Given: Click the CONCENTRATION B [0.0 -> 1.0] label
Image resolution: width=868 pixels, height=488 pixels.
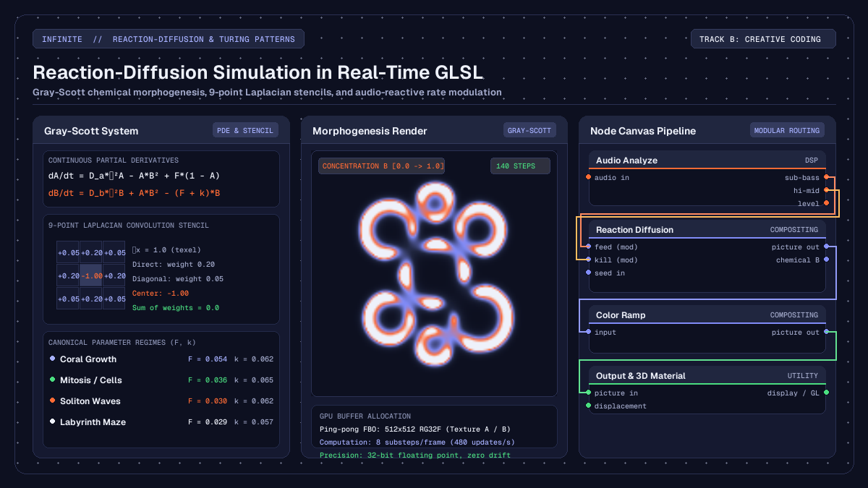Looking at the screenshot, I should [x=382, y=166].
